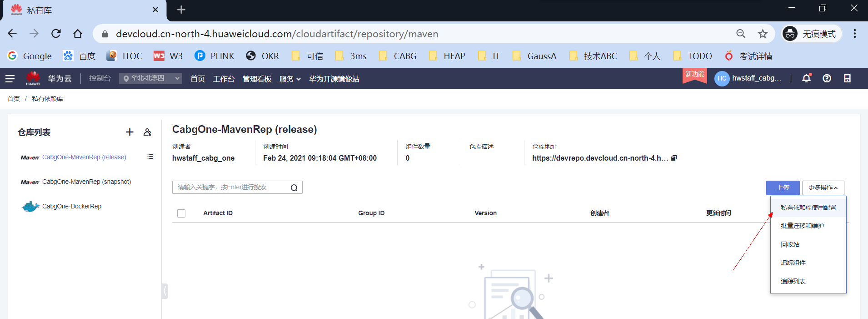
Task: Collapse the repository sidebar panel handle
Action: 165,291
